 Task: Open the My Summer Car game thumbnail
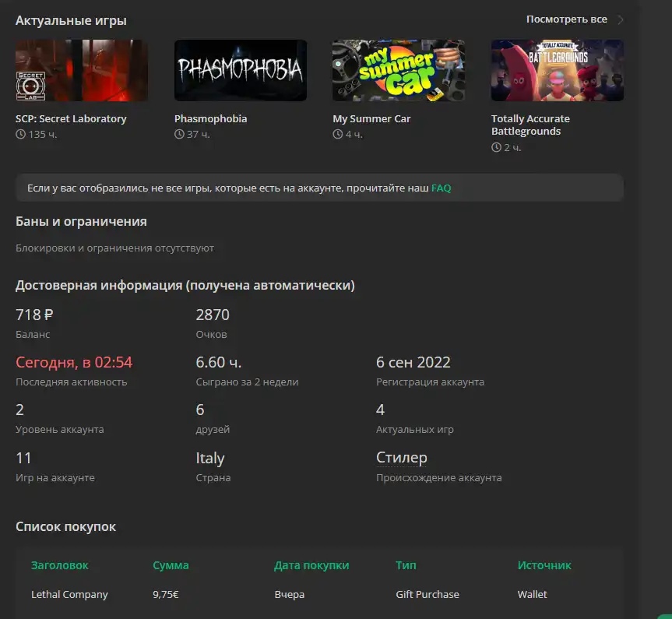[x=399, y=70]
